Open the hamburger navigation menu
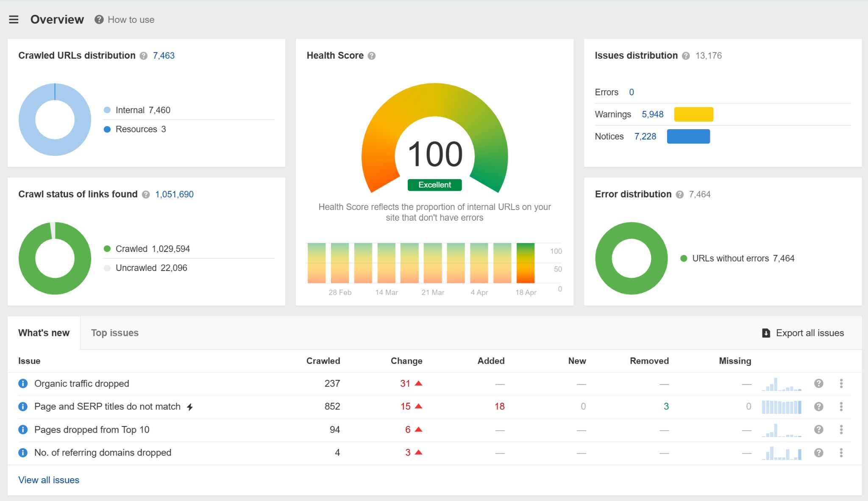Screen dimensions: 868x501 (14, 19)
